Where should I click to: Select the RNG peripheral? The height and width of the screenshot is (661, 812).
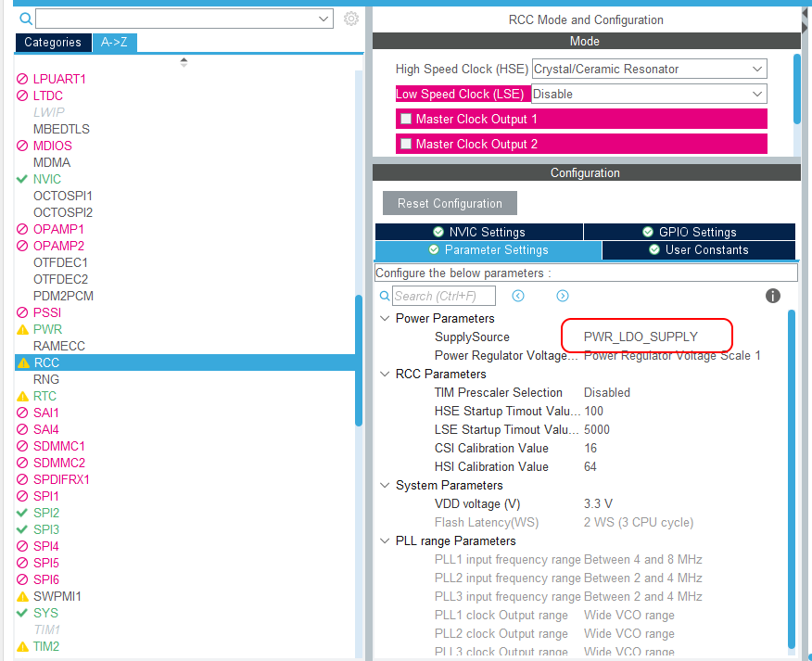(46, 380)
